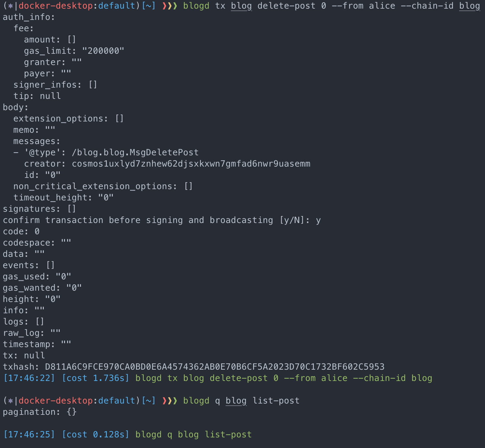485x448 pixels.
Task: Click the [17:46:22] timestamp
Action: [29, 378]
